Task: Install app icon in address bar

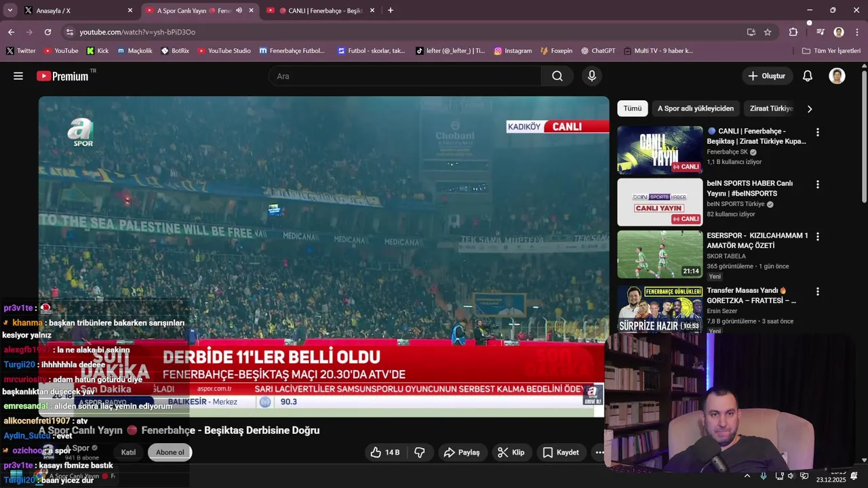Action: pyautogui.click(x=751, y=32)
